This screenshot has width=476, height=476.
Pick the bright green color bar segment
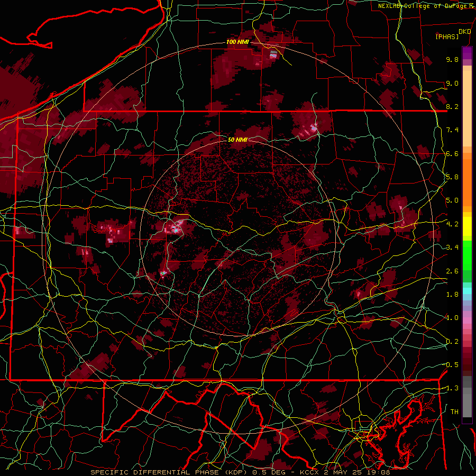click(x=467, y=255)
